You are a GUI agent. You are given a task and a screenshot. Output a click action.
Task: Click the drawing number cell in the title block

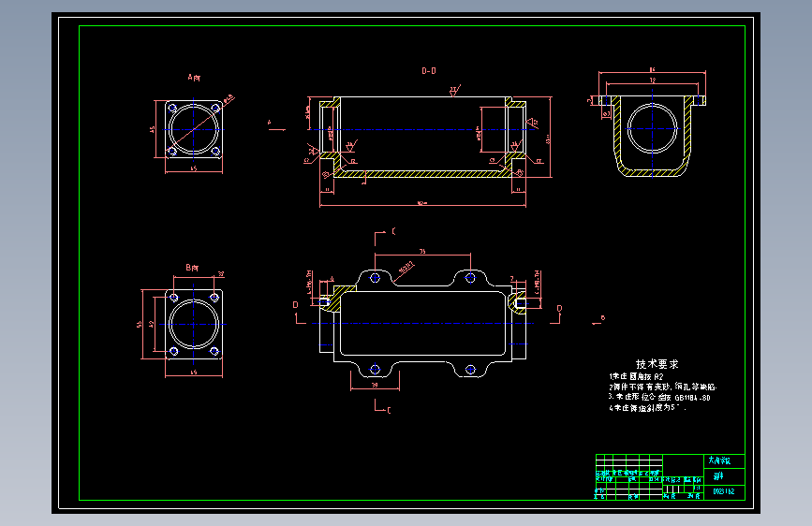pyautogui.click(x=724, y=491)
